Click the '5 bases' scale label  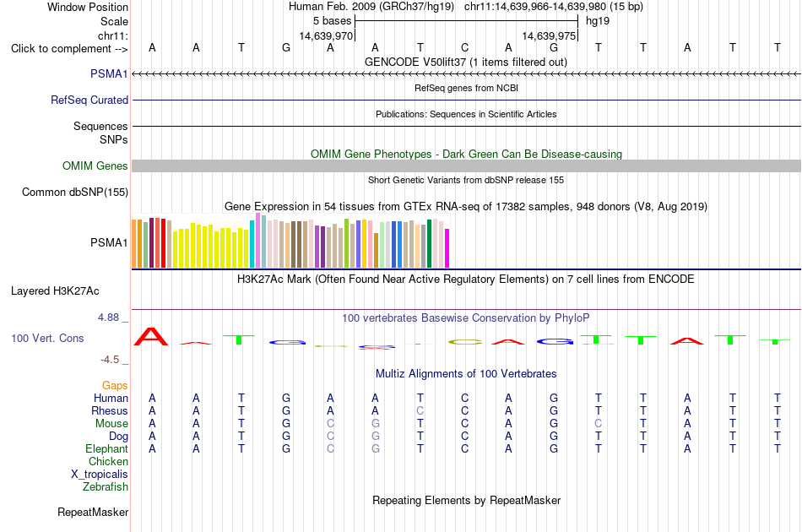coord(333,21)
